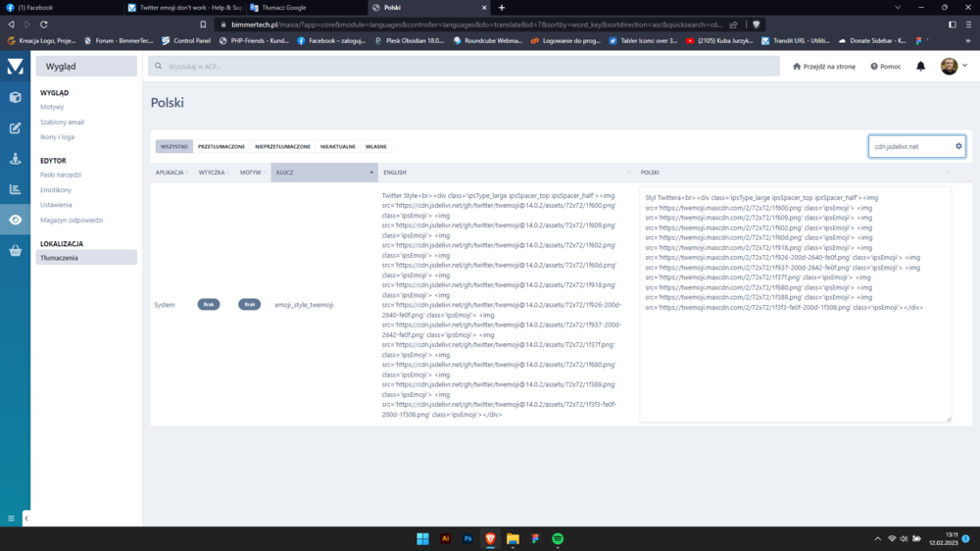Viewport: 980px width, 551px height.
Task: Open the bar chart statistics sidebar icon
Action: [15, 189]
